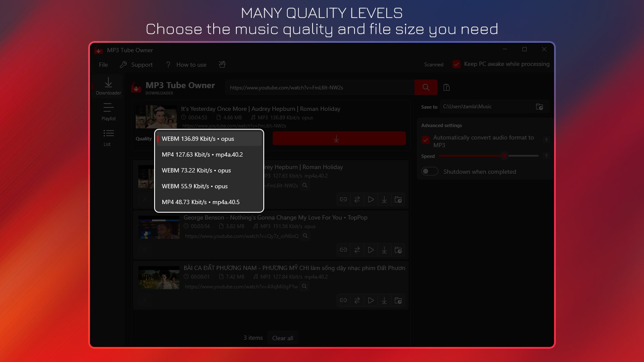
Task: Open the List view in the sidebar
Action: (107, 137)
